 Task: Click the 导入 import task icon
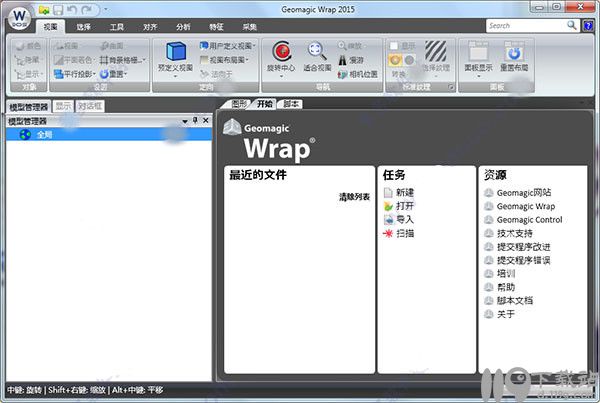pyautogui.click(x=388, y=219)
